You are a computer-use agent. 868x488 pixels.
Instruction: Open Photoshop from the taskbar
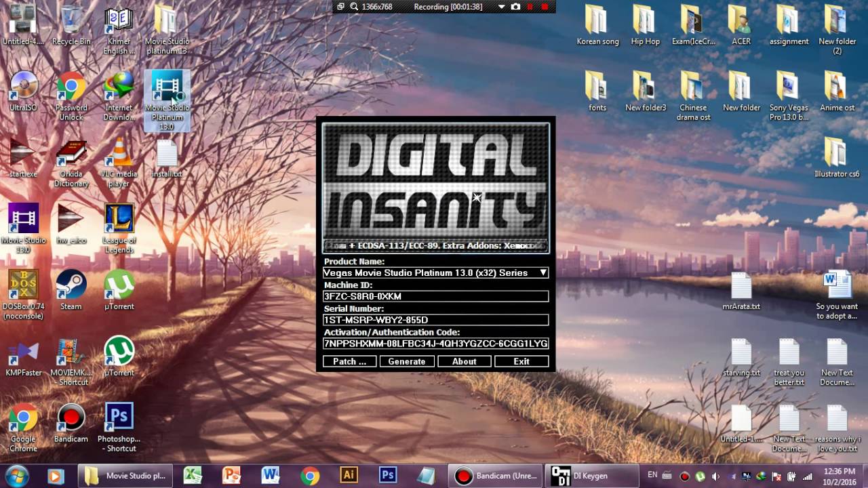pyautogui.click(x=388, y=476)
